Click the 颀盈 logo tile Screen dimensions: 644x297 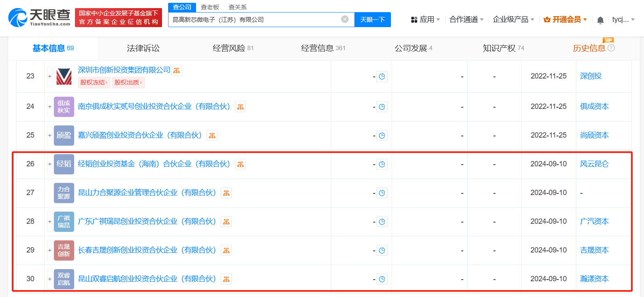(x=64, y=136)
